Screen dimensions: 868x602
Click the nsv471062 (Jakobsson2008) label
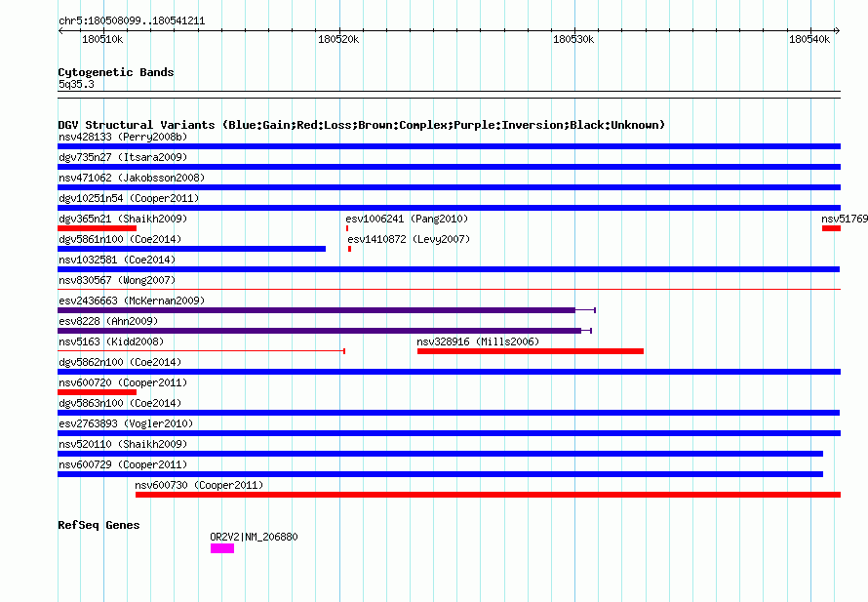coord(132,178)
